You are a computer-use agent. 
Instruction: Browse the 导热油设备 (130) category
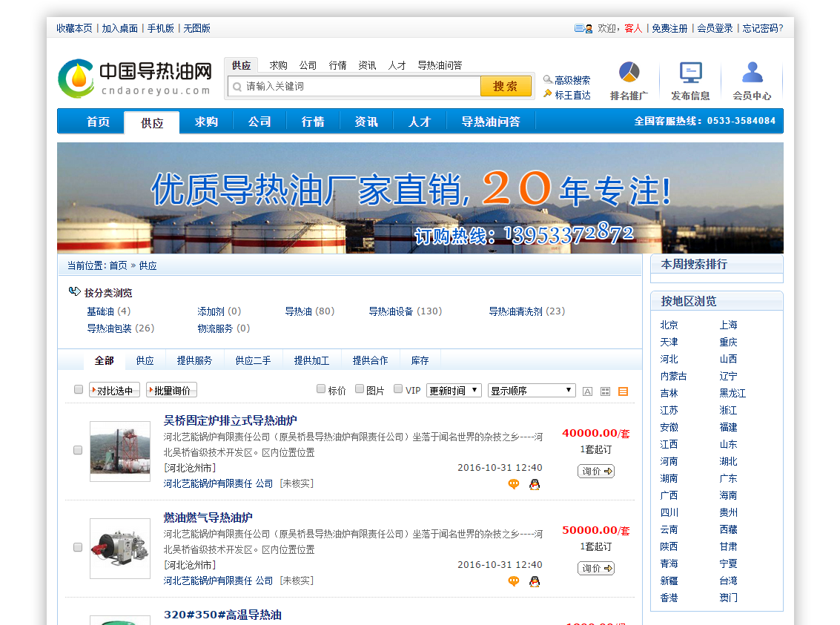tap(406, 311)
